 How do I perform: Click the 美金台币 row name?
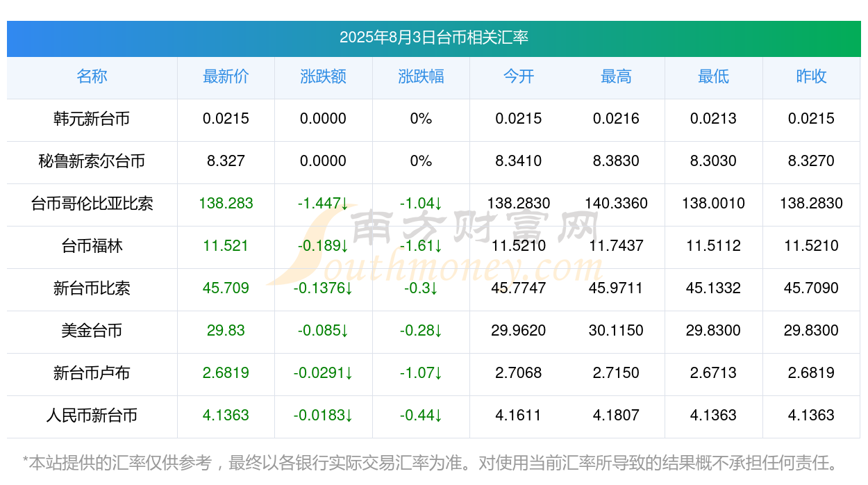pyautogui.click(x=92, y=331)
